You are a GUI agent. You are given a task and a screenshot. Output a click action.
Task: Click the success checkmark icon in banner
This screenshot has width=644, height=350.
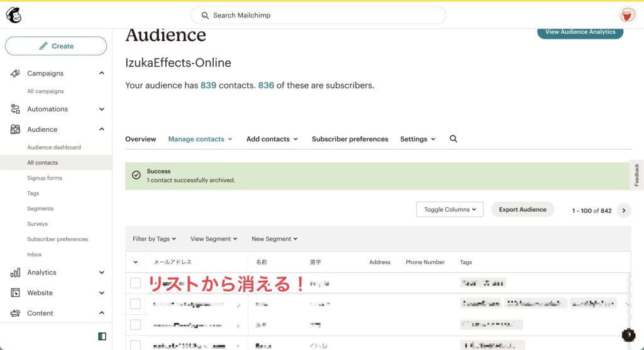tap(136, 175)
